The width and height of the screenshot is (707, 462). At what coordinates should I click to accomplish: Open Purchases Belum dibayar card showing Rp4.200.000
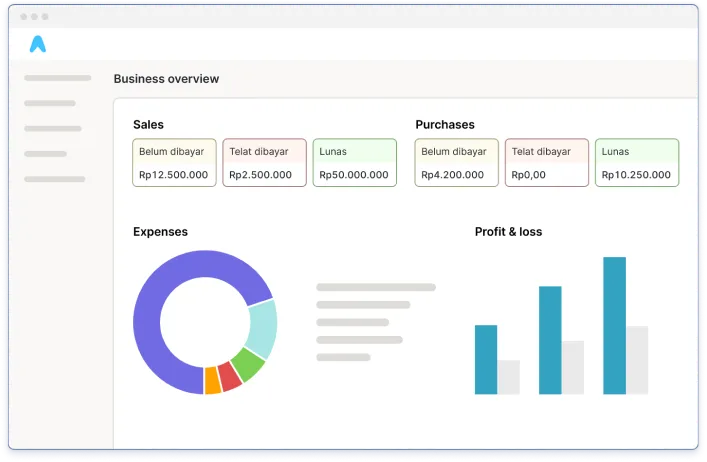tap(456, 163)
